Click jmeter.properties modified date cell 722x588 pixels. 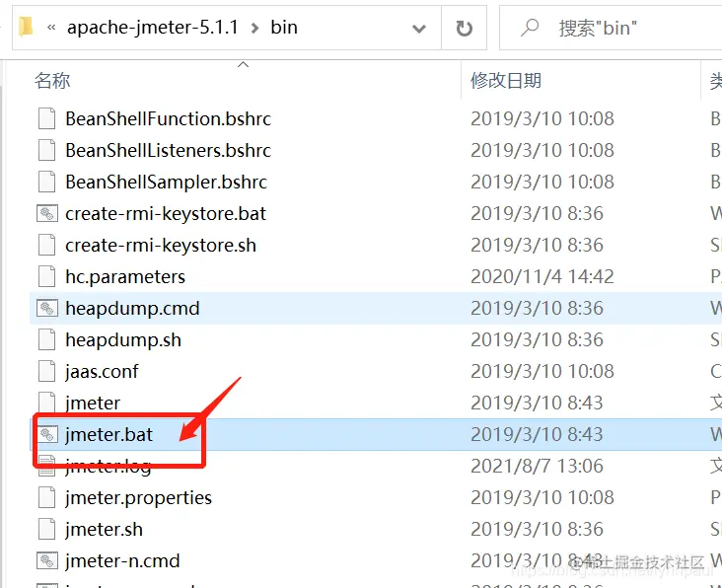(542, 497)
